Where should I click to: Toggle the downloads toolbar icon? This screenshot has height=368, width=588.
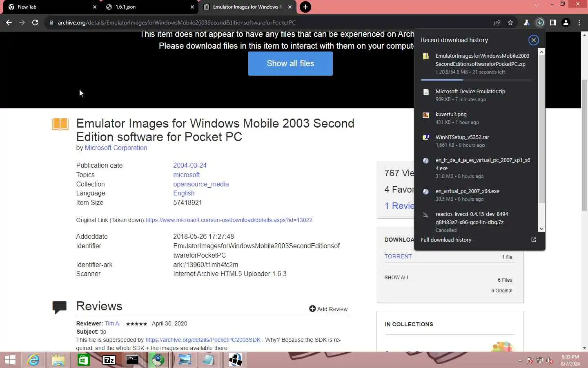tap(540, 22)
